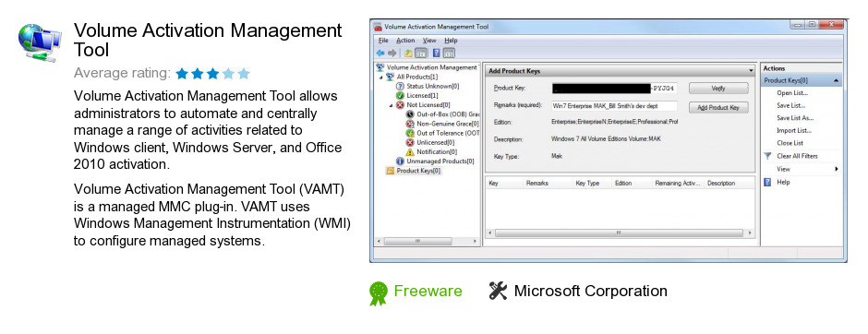Select Unmanaged Products[0] tree item

coord(440,161)
